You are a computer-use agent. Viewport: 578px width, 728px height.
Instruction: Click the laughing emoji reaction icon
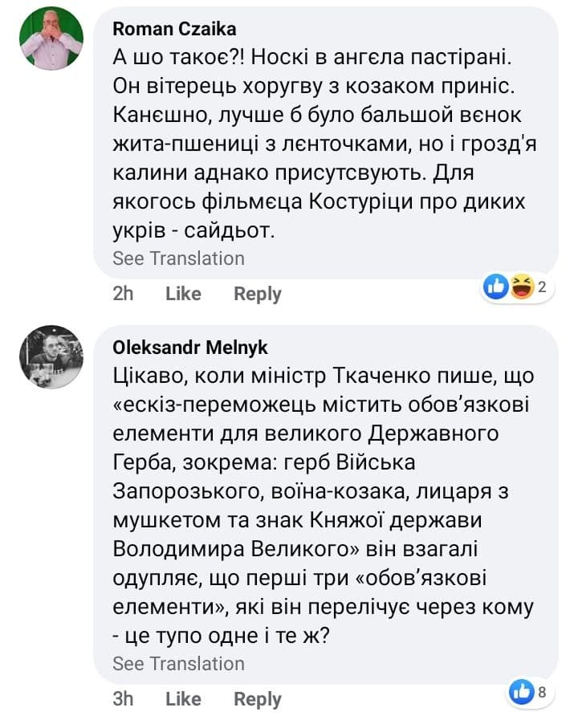(x=522, y=286)
